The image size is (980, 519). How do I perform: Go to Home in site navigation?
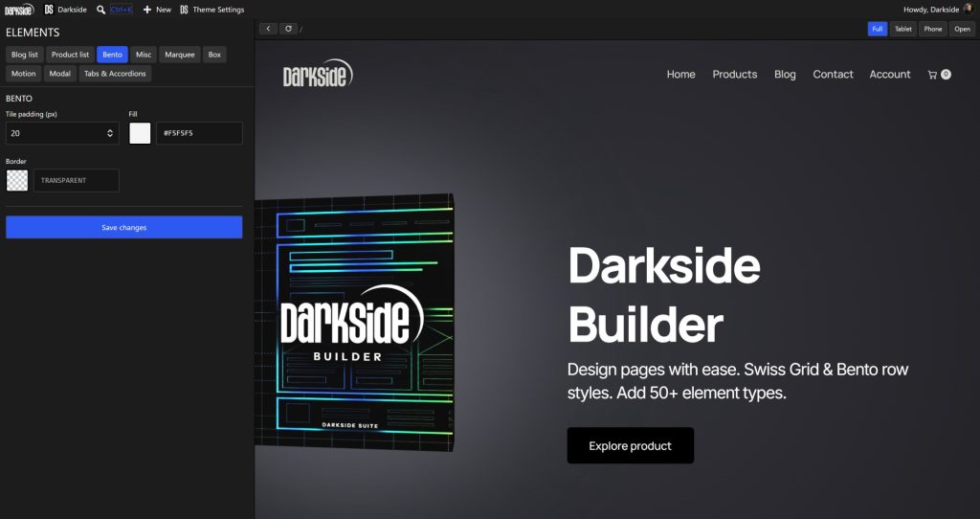(x=680, y=75)
